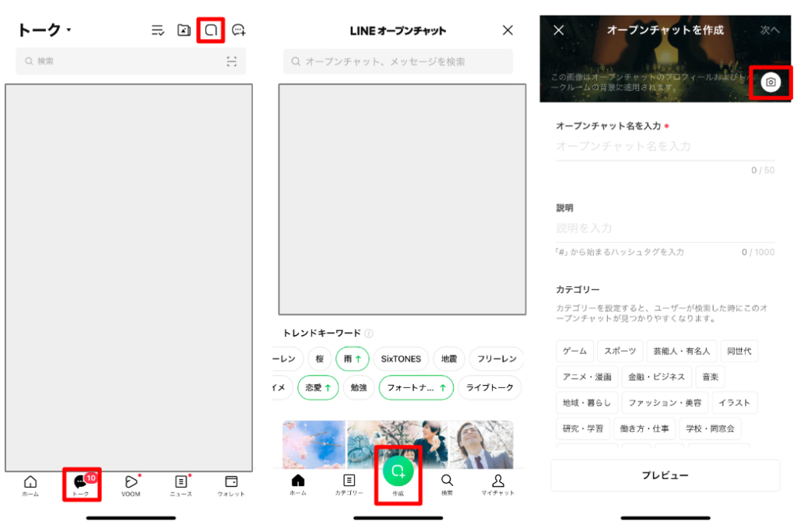The image size is (797, 532).
Task: Tap ホーム tab beside the カテゴリー tab
Action: coord(298,485)
